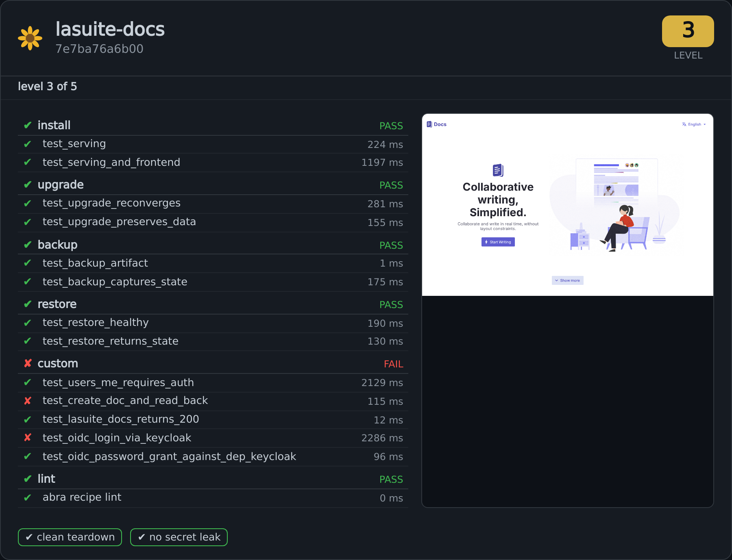Click the red X beside custom
This screenshot has height=560, width=732.
[x=28, y=363]
